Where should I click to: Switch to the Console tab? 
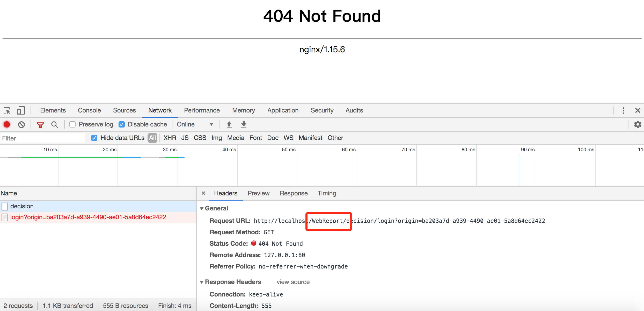click(x=89, y=110)
